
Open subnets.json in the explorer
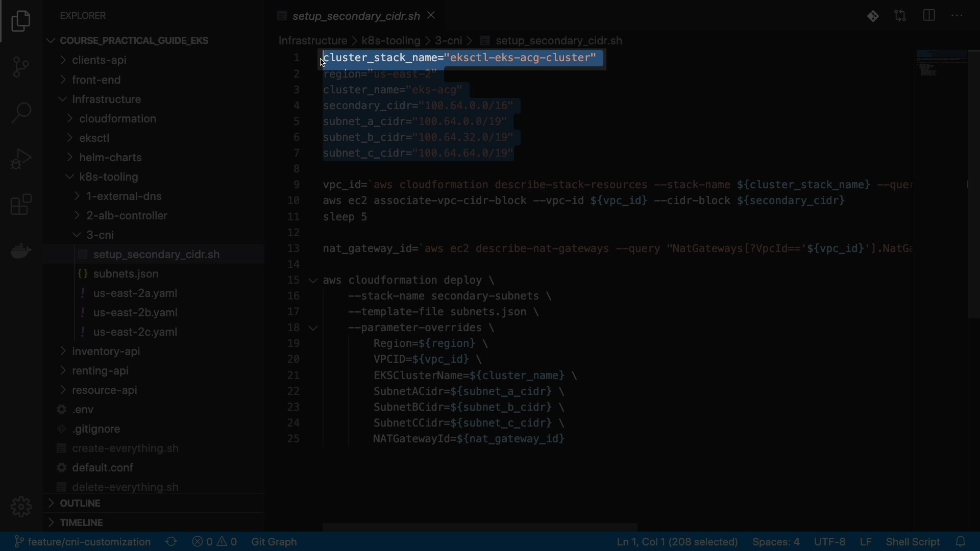(x=126, y=274)
